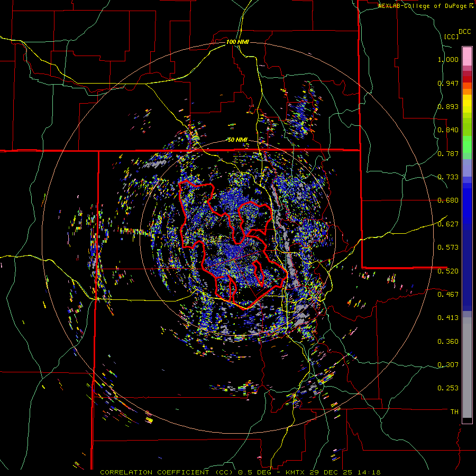Pick the dark blue segment of color bar
The height and width of the screenshot is (476, 476).
coord(467,270)
